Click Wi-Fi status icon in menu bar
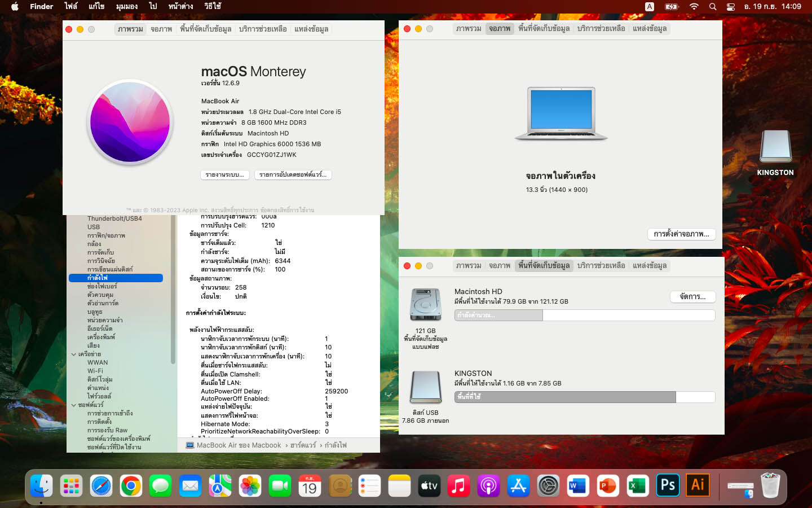812x508 pixels. (694, 7)
